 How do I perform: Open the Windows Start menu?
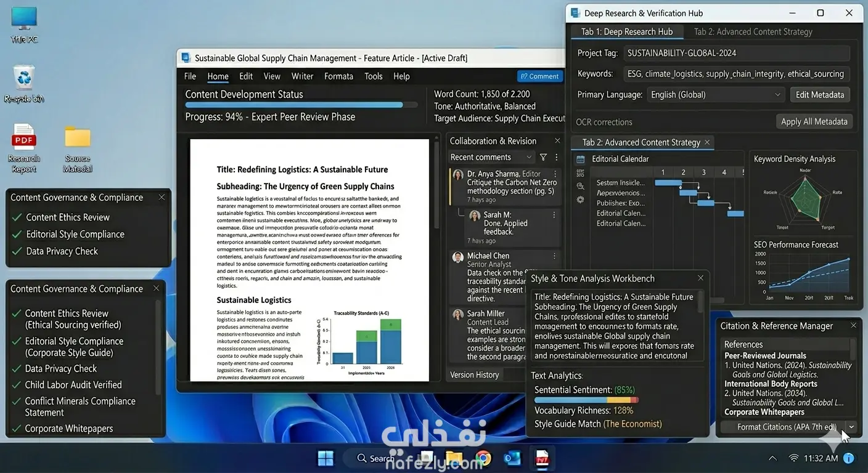pyautogui.click(x=325, y=458)
